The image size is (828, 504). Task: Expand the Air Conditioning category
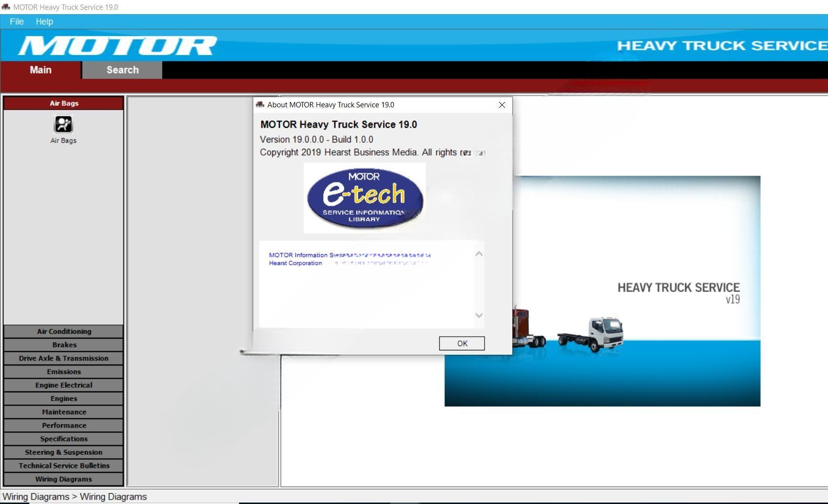63,331
